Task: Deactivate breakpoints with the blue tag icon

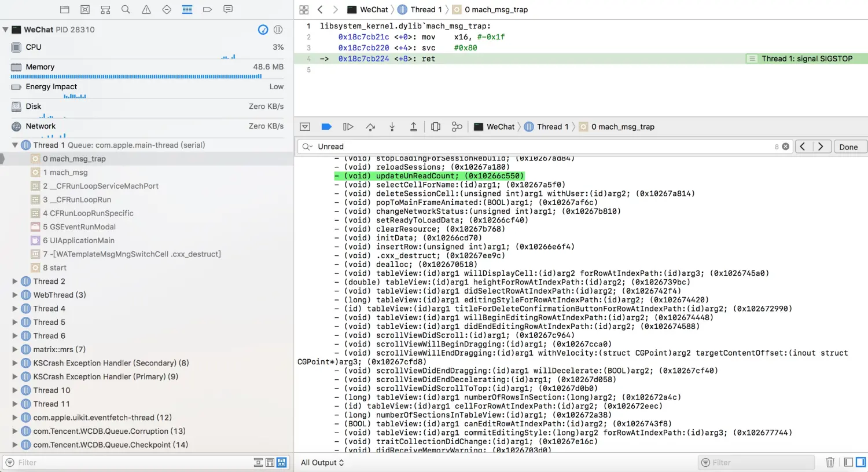Action: click(x=326, y=127)
